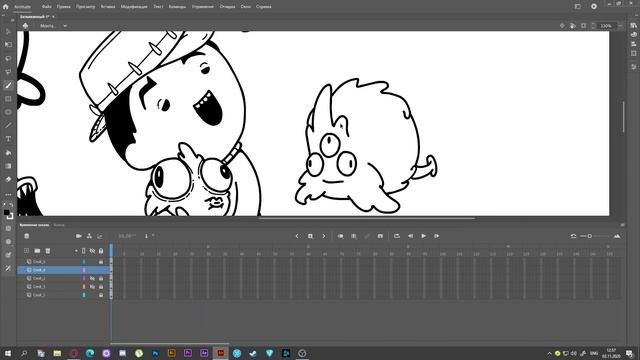Center the frame in timeline
The image size is (640, 360).
[x=380, y=236]
